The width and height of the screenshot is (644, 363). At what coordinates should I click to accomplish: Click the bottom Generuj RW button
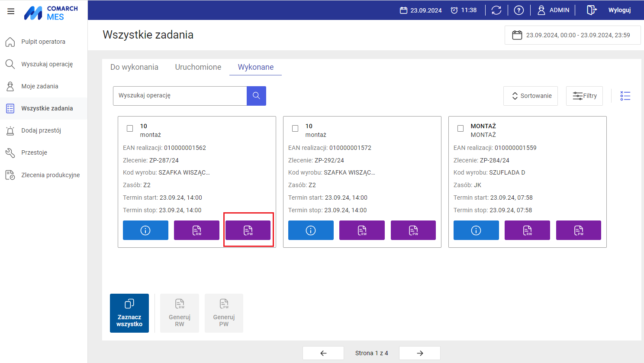coord(180,313)
